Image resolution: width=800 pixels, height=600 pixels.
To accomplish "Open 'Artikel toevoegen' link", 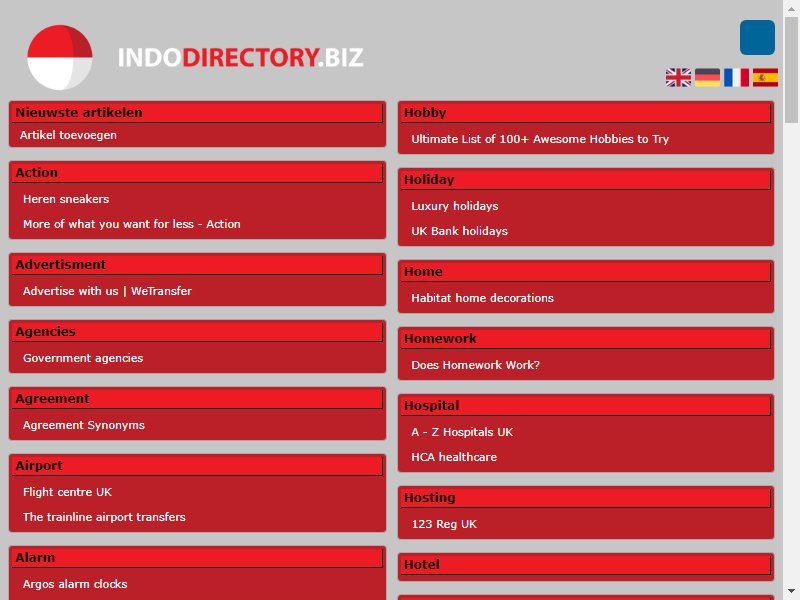I will (68, 135).
